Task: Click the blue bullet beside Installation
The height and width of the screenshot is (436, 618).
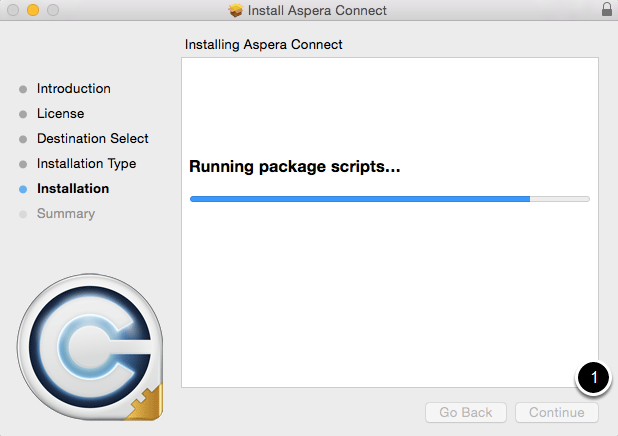Action: coord(23,189)
